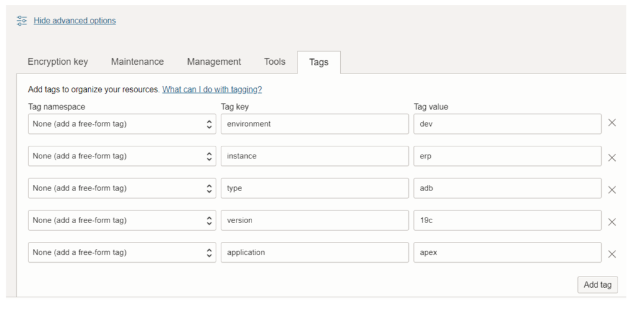
Task: Go to the Management tab
Action: (x=214, y=62)
